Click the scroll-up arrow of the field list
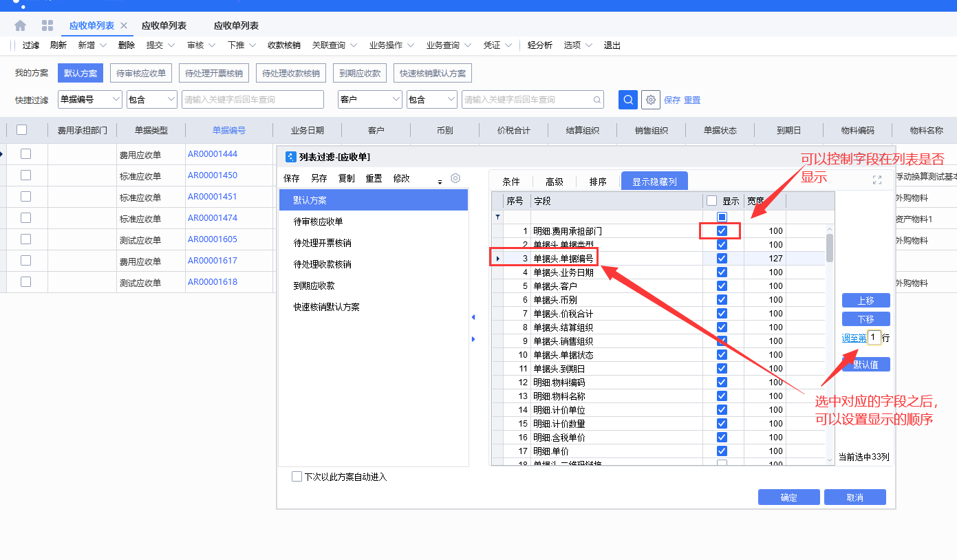Image resolution: width=957 pixels, height=560 pixels. [830, 230]
